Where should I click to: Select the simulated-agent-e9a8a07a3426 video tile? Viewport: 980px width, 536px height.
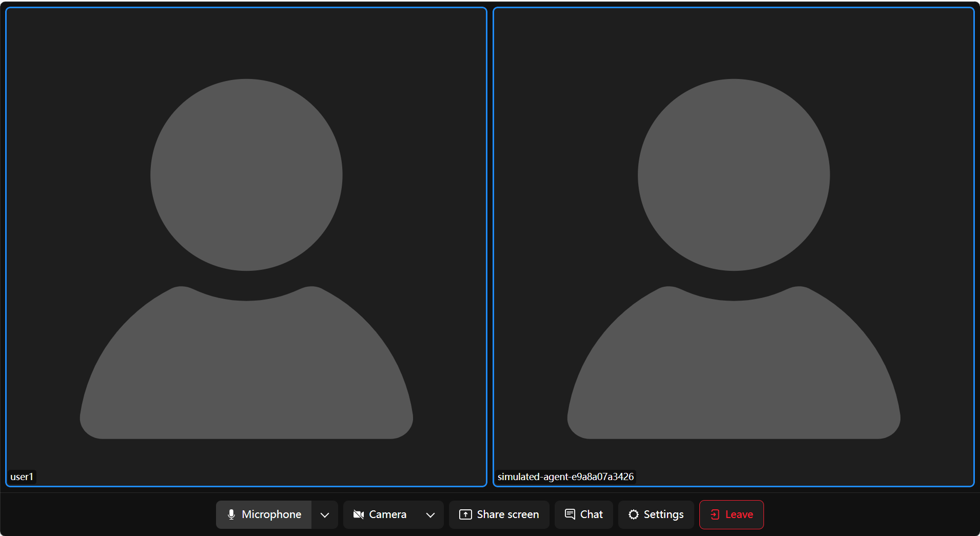coord(734,247)
